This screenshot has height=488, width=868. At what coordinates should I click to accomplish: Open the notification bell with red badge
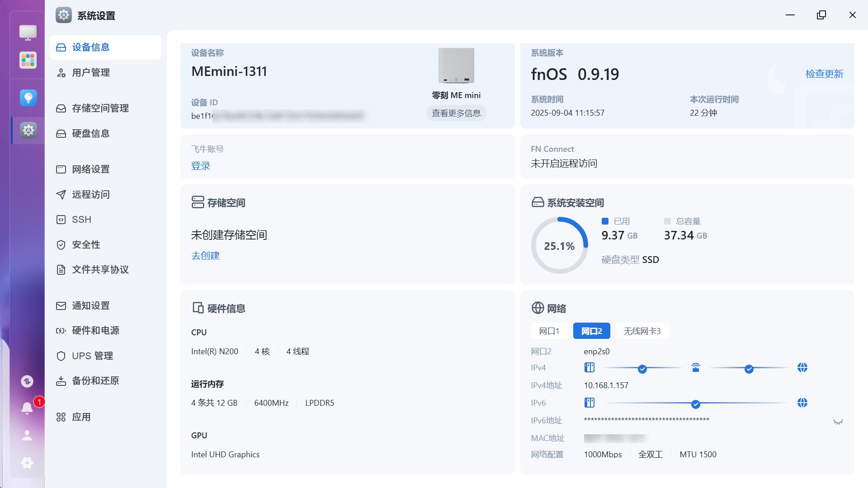coord(27,408)
